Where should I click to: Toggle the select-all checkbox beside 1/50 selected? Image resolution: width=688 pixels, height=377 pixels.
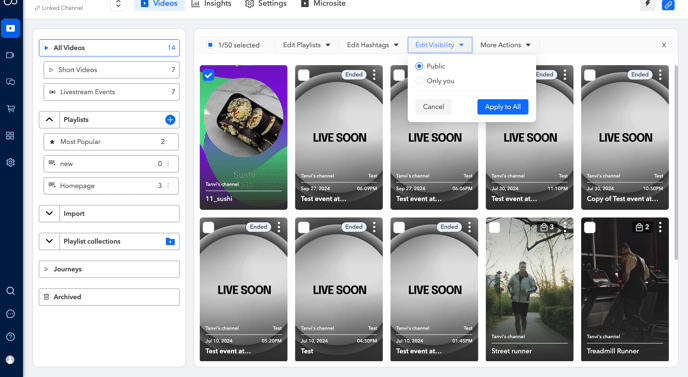[210, 45]
